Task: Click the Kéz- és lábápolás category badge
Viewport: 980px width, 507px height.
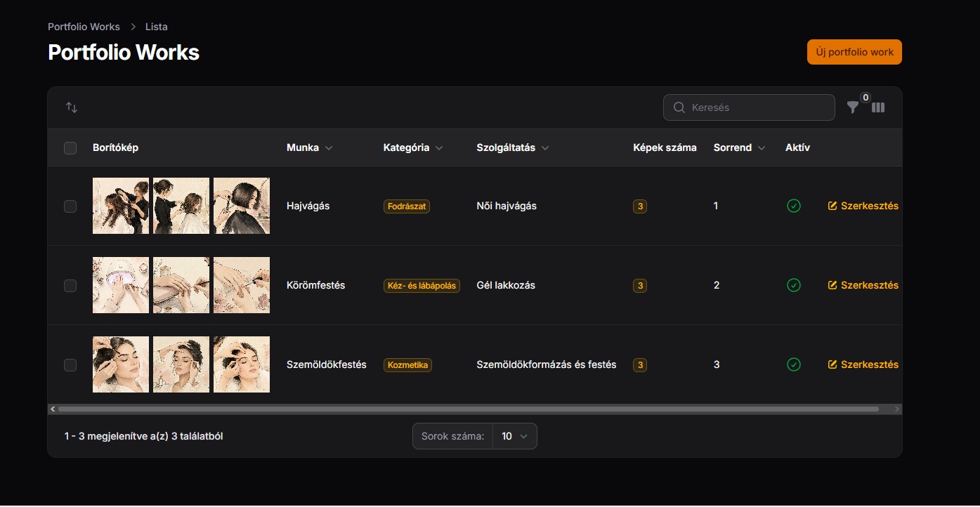Action: click(422, 286)
